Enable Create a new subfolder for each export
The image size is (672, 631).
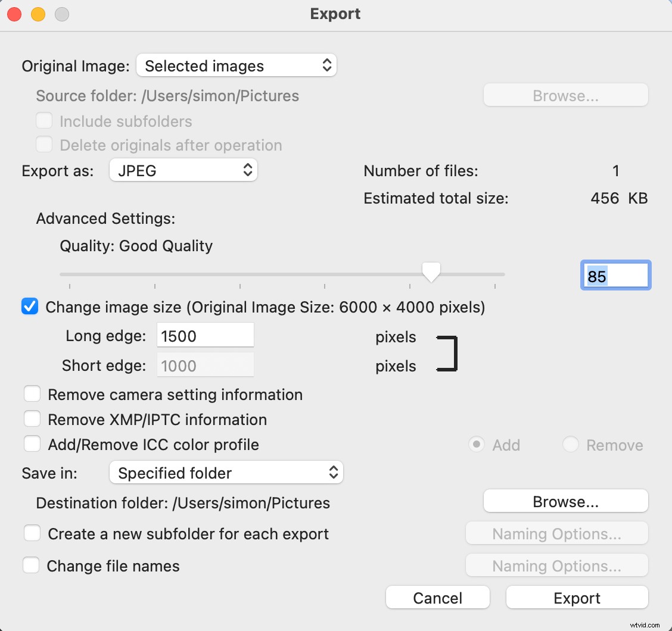(x=33, y=533)
